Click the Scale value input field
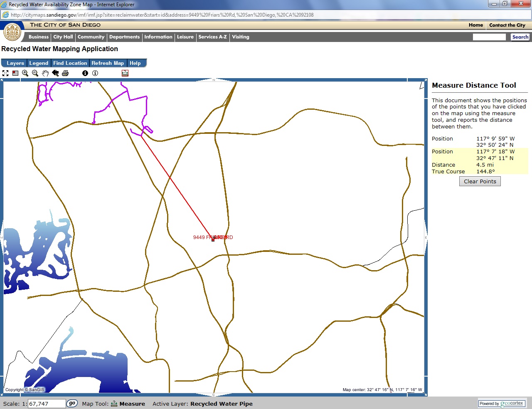This screenshot has height=409, width=532. 47,404
